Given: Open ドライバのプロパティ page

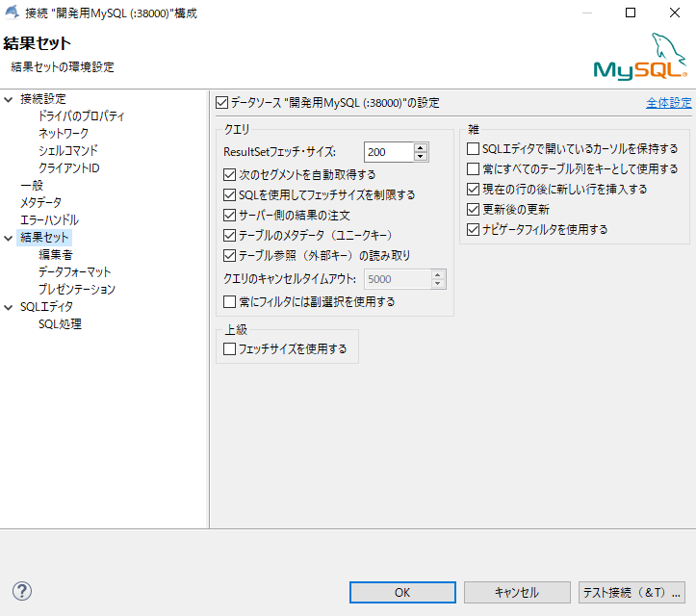Looking at the screenshot, I should click(x=81, y=116).
